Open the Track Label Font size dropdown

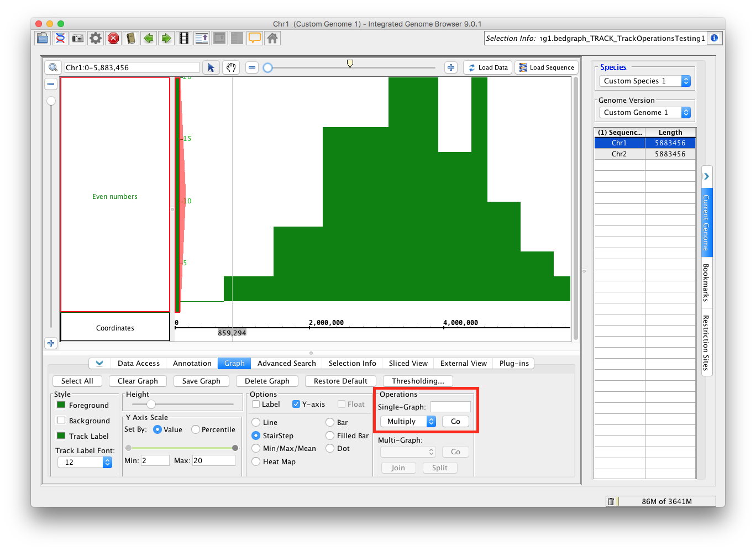(85, 462)
